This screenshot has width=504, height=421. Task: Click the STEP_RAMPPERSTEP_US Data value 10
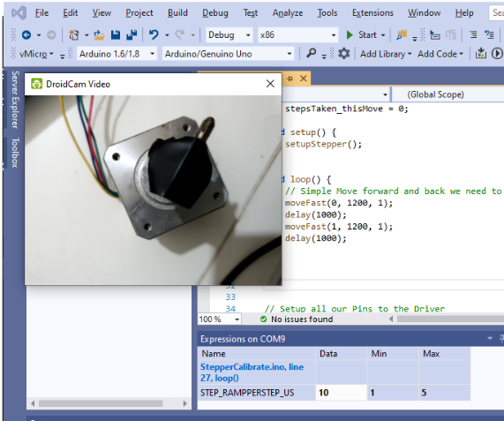point(342,393)
